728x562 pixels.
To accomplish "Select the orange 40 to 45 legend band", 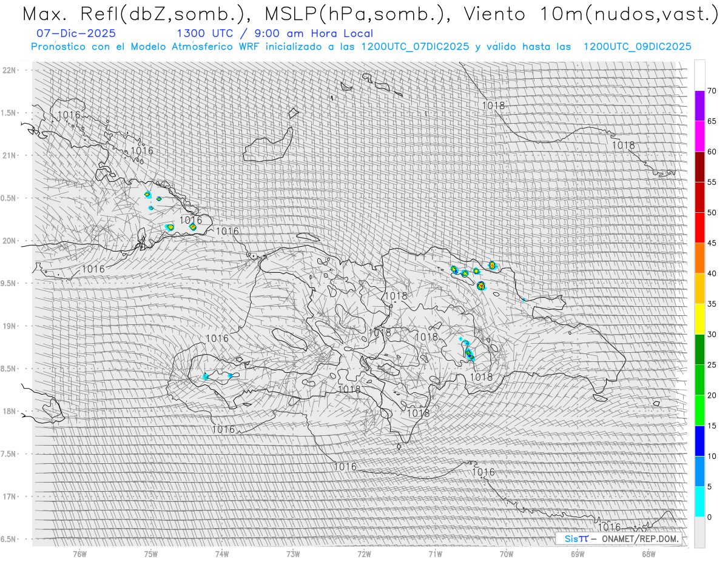I will [699, 258].
